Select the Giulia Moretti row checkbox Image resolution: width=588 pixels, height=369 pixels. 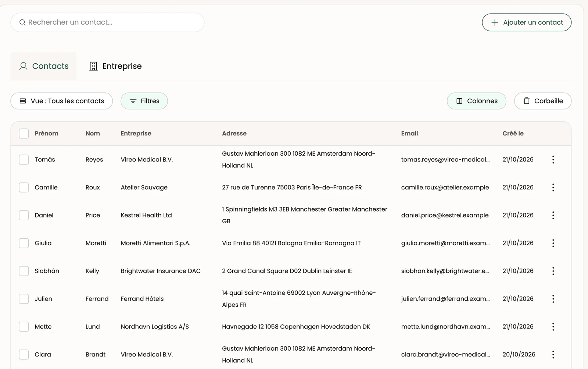point(24,243)
